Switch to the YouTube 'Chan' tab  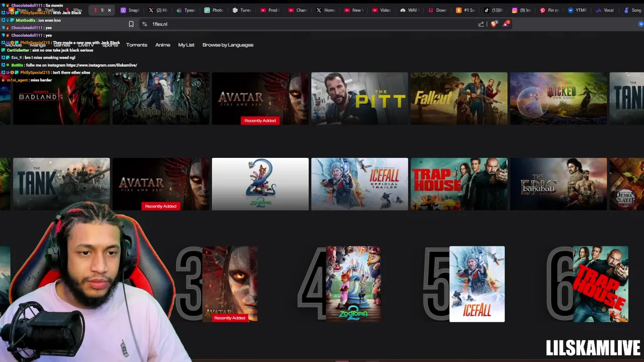(x=298, y=10)
